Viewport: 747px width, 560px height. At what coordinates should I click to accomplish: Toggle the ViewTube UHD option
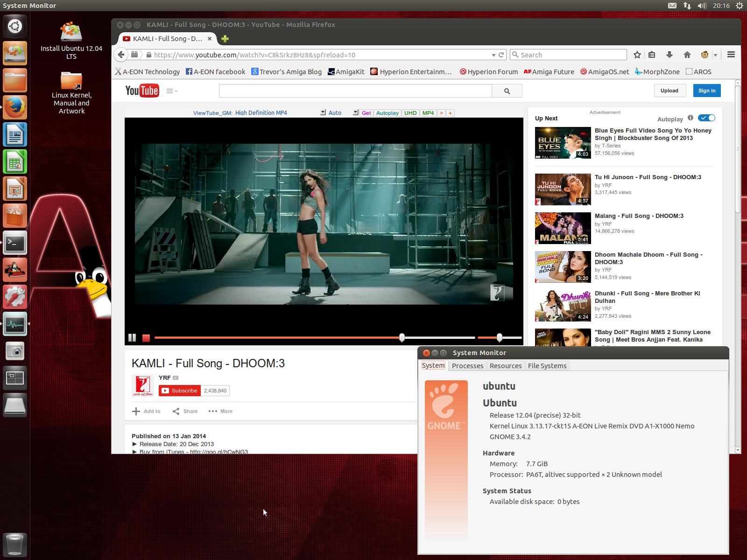(410, 113)
